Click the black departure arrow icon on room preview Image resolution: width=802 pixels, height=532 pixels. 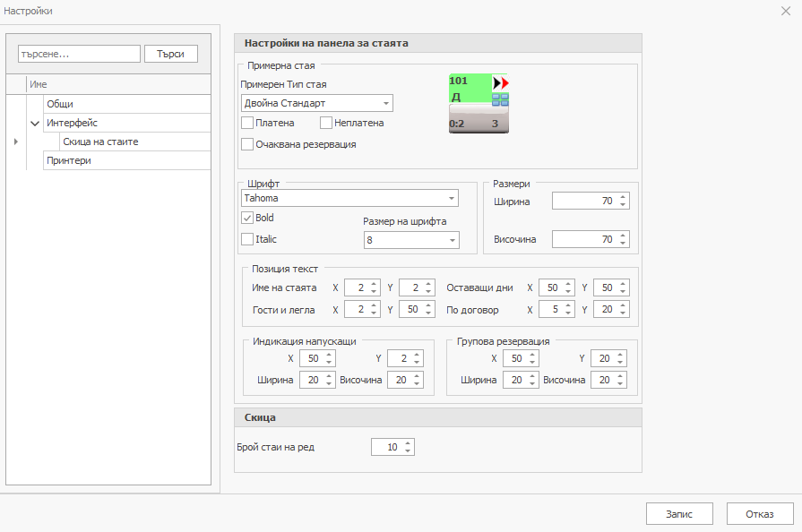pos(495,82)
